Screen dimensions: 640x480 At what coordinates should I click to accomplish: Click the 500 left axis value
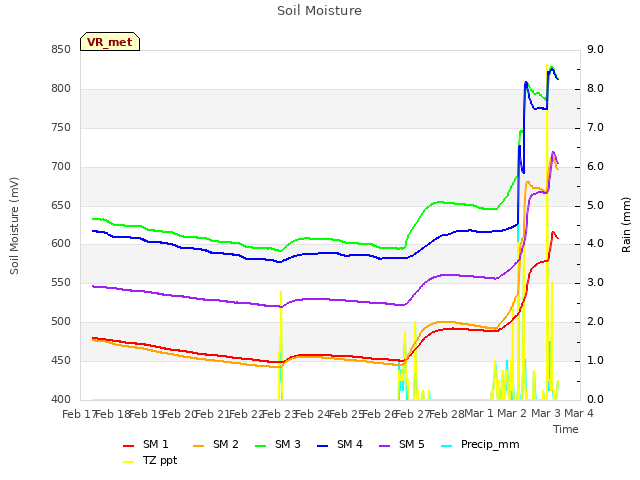[x=61, y=322]
